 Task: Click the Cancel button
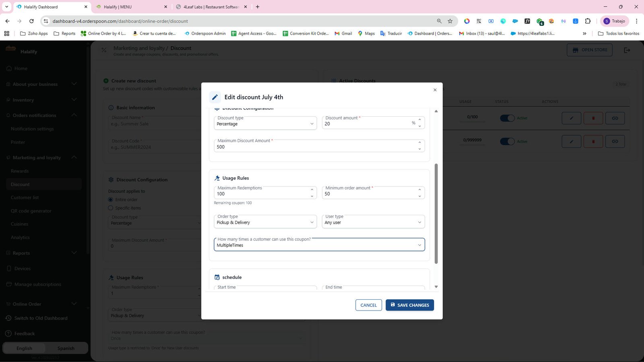(x=369, y=305)
